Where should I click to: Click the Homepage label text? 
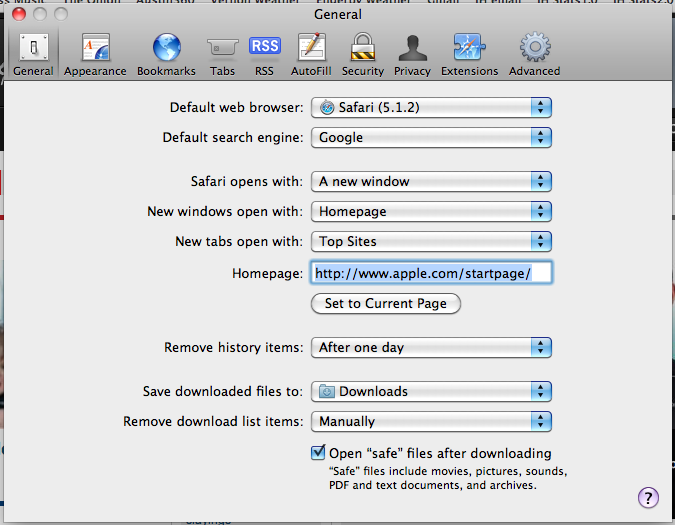point(267,274)
